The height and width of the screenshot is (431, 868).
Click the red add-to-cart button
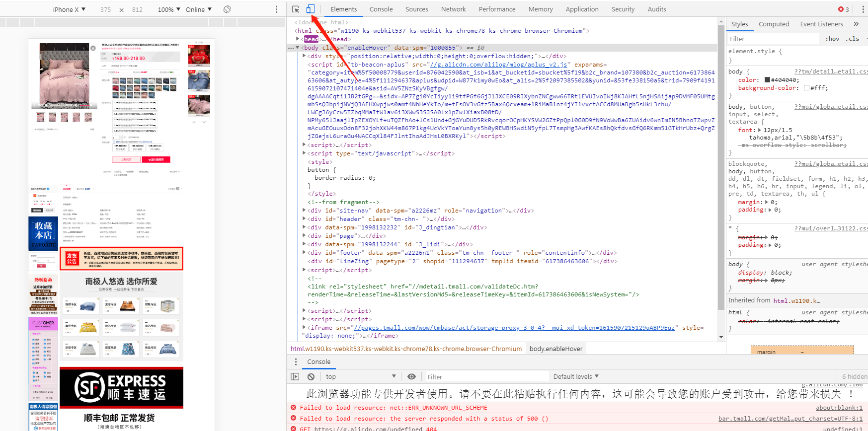[156, 159]
